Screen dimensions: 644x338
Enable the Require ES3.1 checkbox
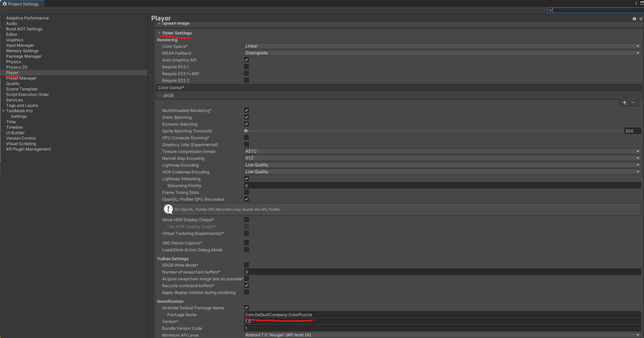[247, 67]
